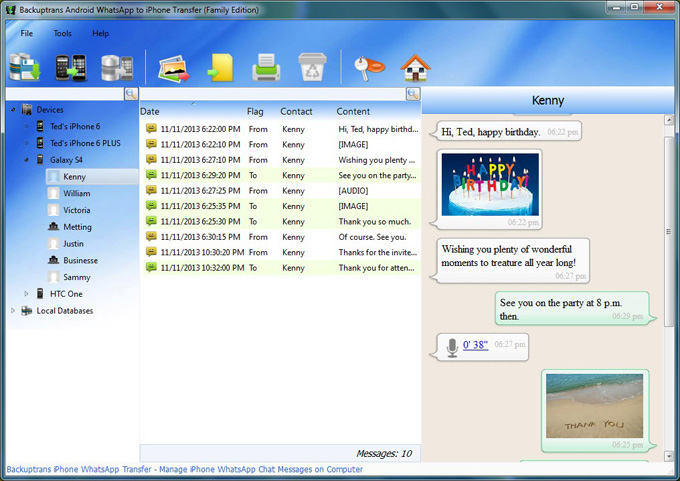680x481 pixels.
Task: Open the Happy Birthday cake image thumbnail
Action: 490,184
